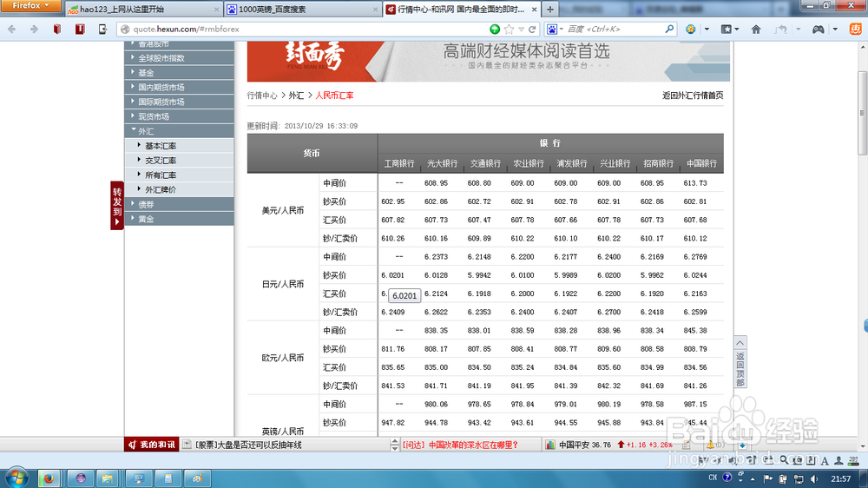The image size is (868, 488).
Task: Click the 中国银行 column header
Action: [701, 163]
